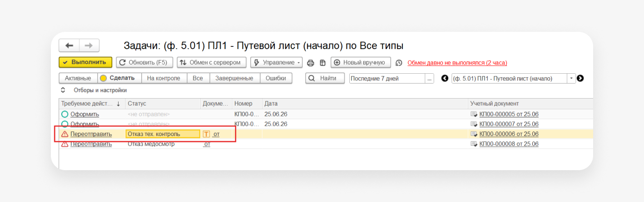The height and width of the screenshot is (202, 644).
Task: Click the green circle icon in the first row
Action: [x=64, y=114]
